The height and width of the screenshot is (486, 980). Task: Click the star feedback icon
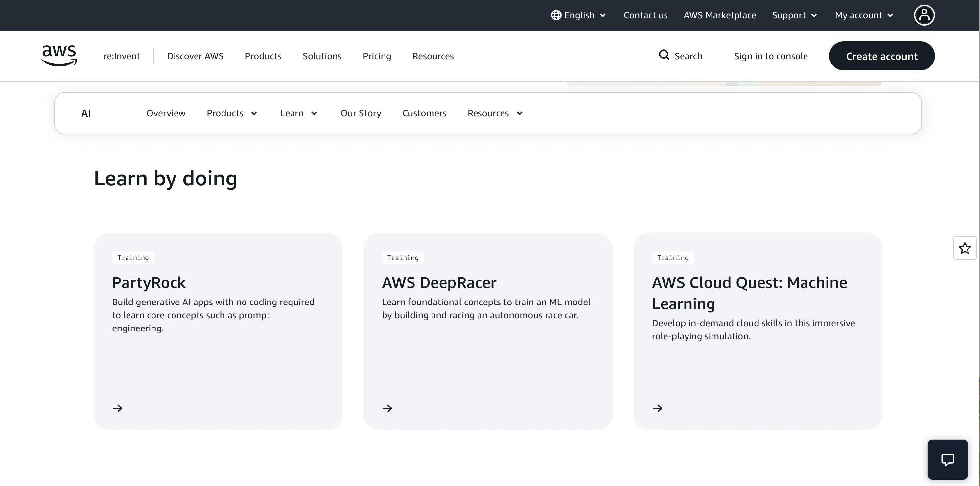(965, 248)
